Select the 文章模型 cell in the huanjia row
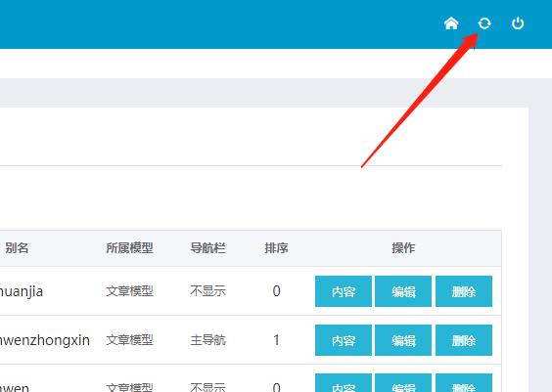The image size is (552, 392). tap(129, 291)
